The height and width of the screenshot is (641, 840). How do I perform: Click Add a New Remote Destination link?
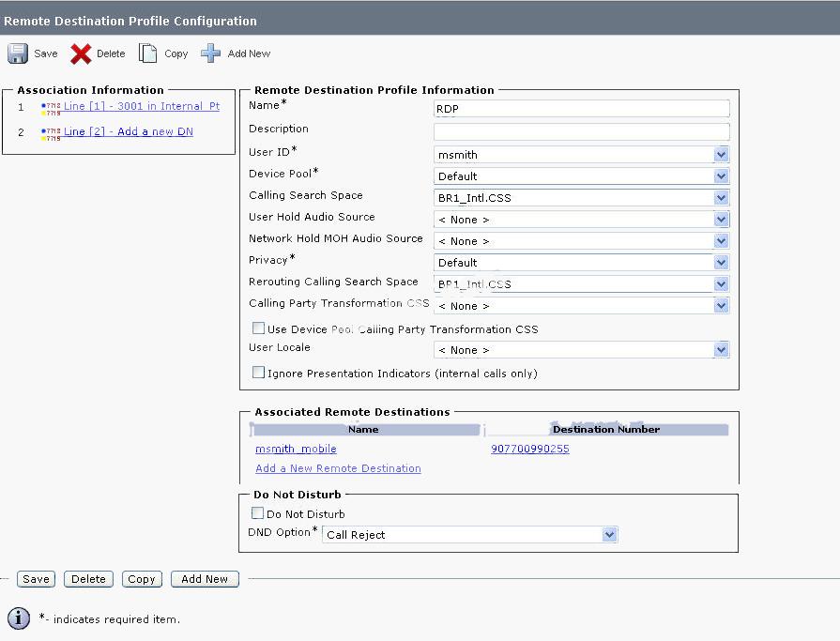[x=338, y=468]
